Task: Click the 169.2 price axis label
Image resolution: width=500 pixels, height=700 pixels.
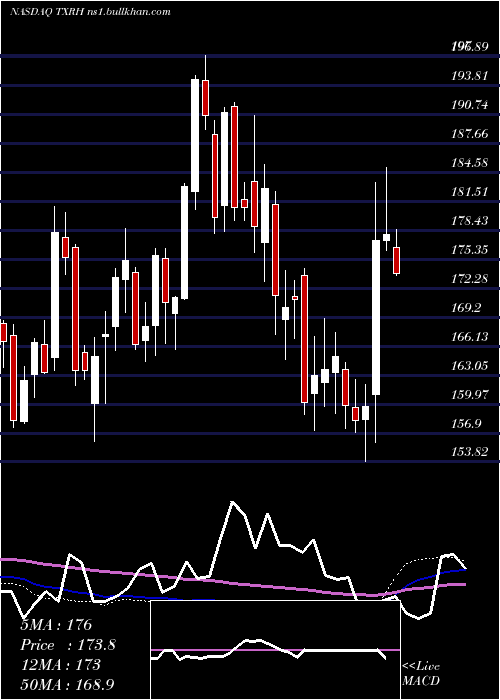Action: tap(466, 308)
